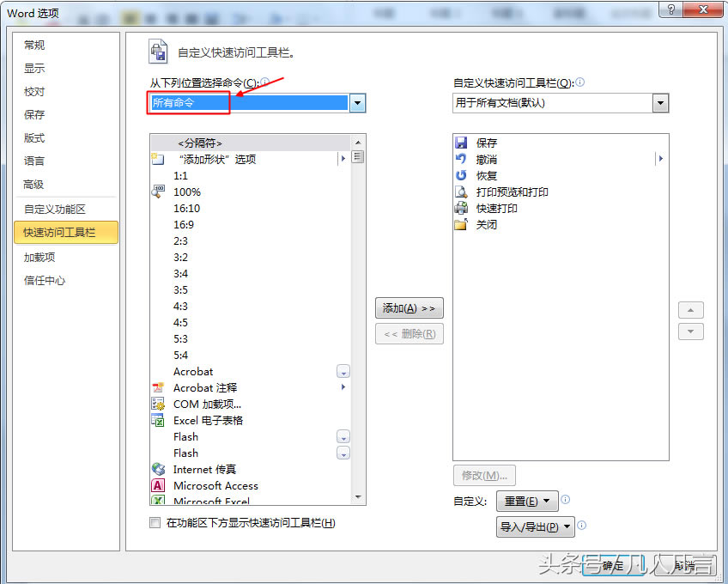Select the Undo icon in toolbar list

(461, 159)
